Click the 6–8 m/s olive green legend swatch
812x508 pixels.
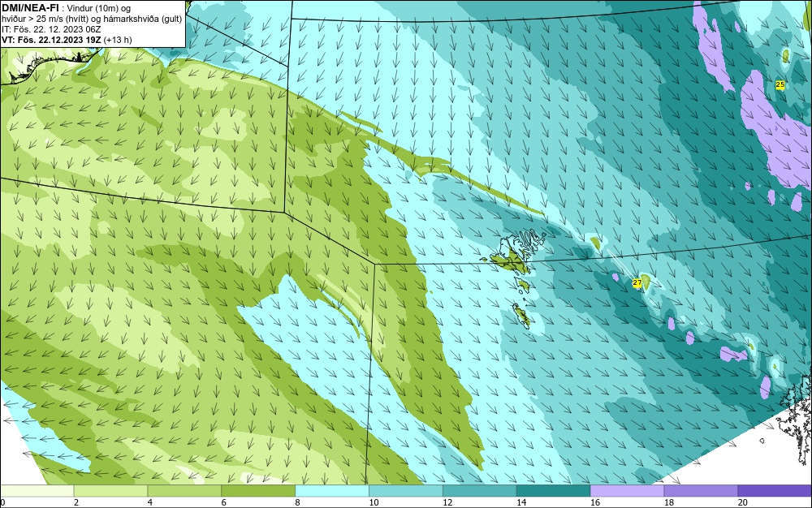[258, 491]
